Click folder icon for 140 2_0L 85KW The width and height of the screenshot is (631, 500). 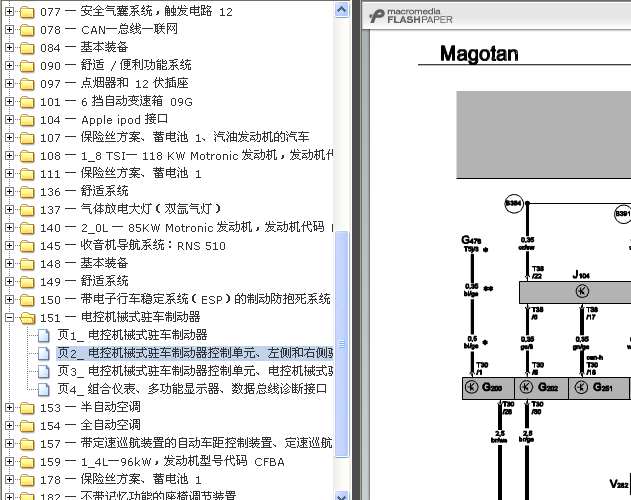coord(27,228)
